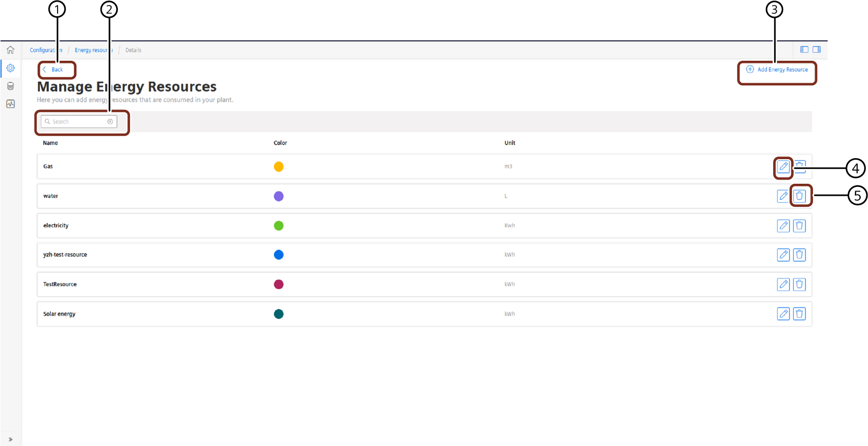The height and width of the screenshot is (446, 868).
Task: Click Add Energy Resource button
Action: point(777,70)
